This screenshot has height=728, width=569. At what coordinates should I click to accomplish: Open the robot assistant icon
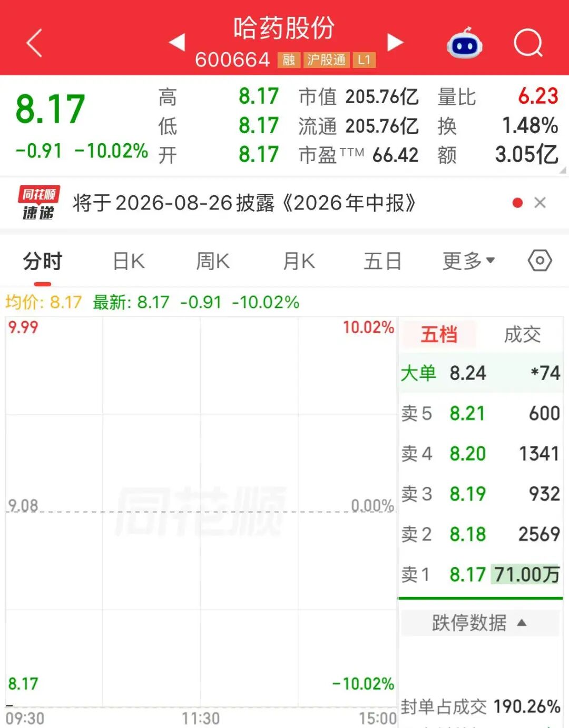pos(465,44)
